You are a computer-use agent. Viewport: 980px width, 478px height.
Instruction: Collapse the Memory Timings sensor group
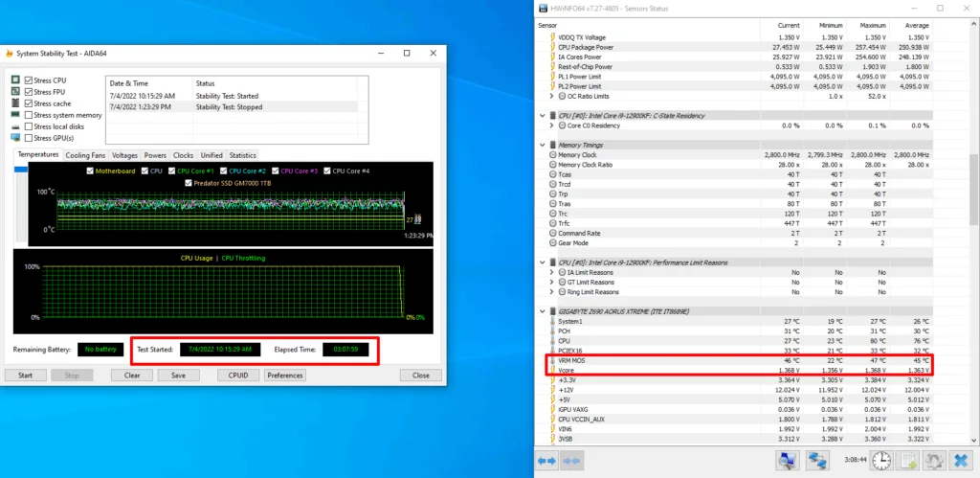pyautogui.click(x=542, y=146)
